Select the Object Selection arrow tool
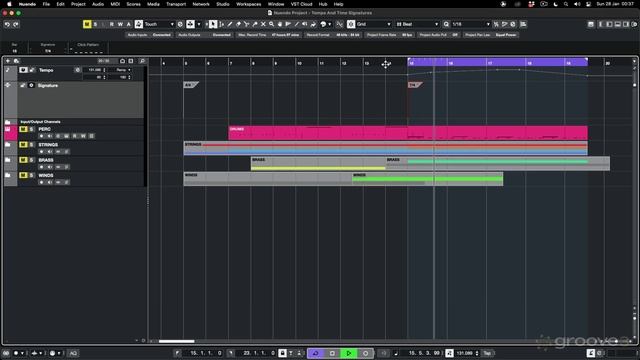This screenshot has width=640, height=360. click(213, 24)
